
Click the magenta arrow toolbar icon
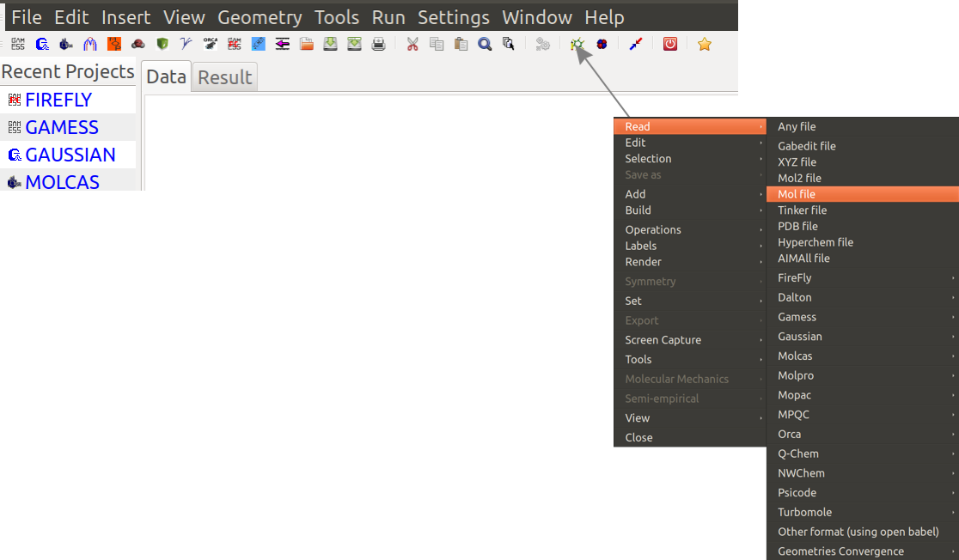[282, 44]
